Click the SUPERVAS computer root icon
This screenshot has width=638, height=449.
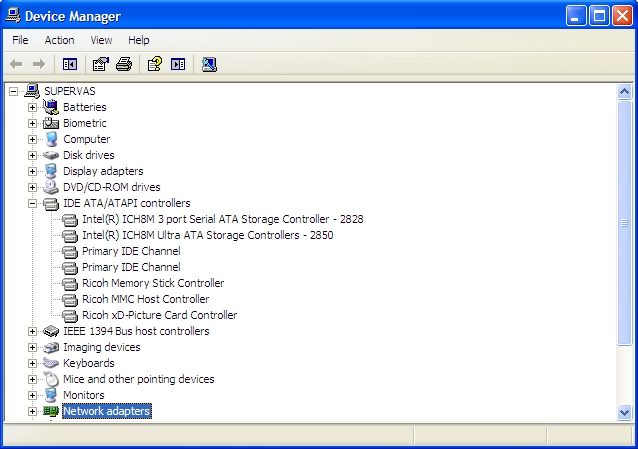coord(32,91)
